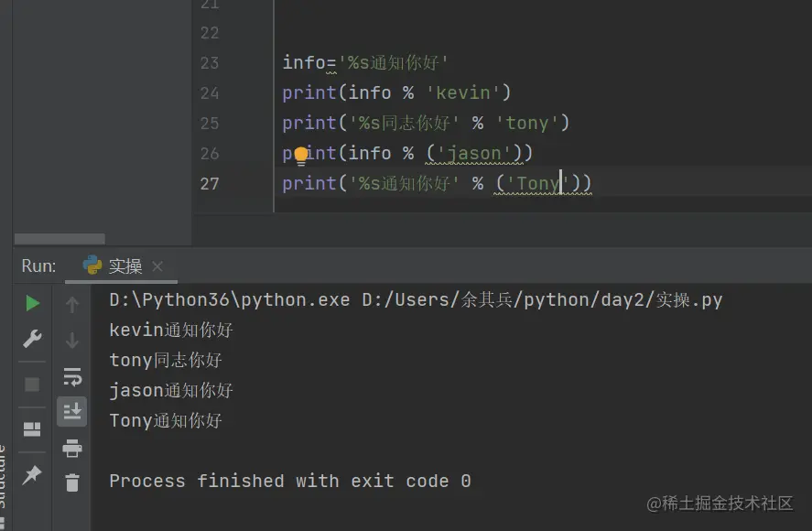
Task: Click the horizontal scrollbar of left panel
Action: (60, 239)
